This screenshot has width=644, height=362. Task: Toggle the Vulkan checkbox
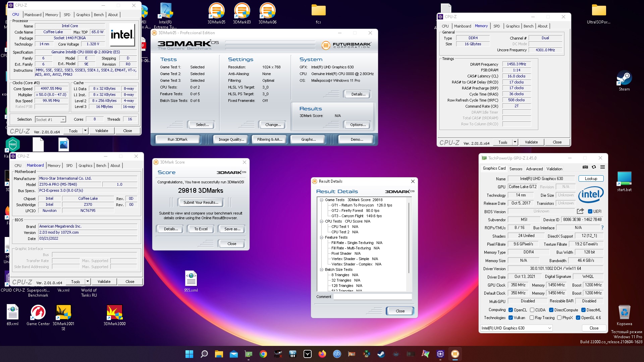coord(511,318)
